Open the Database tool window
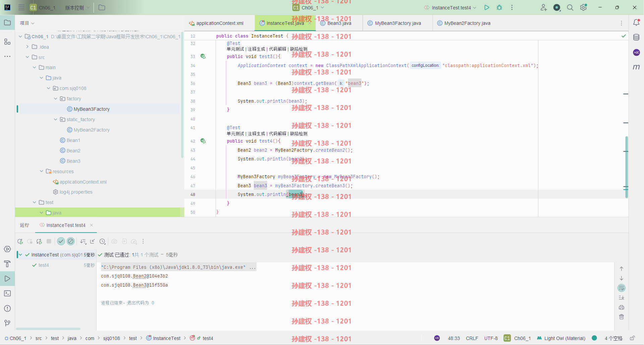 coord(636,38)
